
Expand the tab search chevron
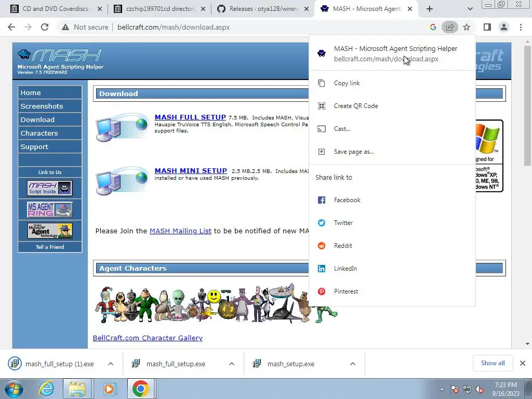pos(470,9)
